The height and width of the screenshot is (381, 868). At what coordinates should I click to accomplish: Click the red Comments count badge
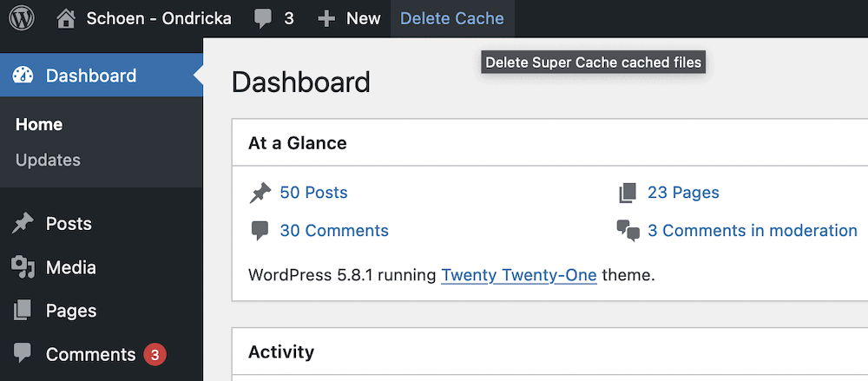[x=155, y=354]
